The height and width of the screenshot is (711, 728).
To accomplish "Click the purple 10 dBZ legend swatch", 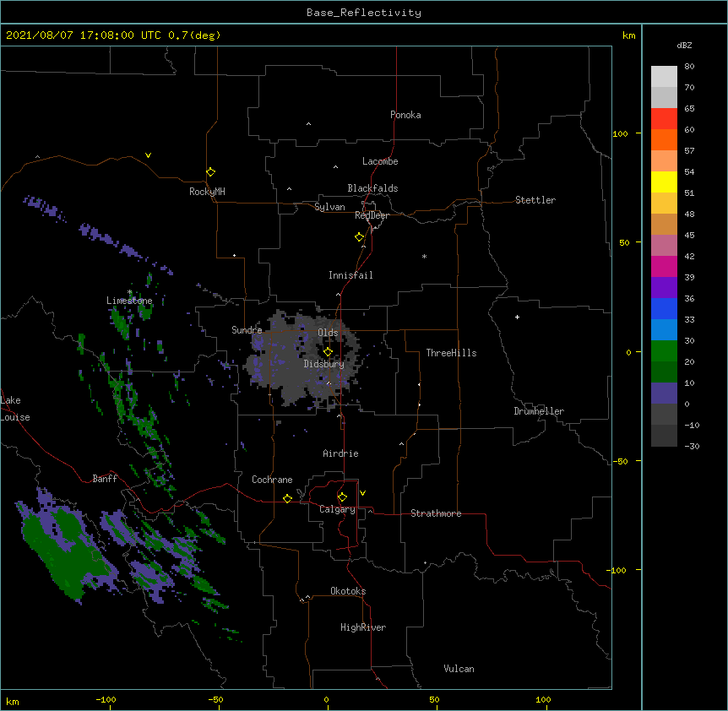I will point(664,393).
